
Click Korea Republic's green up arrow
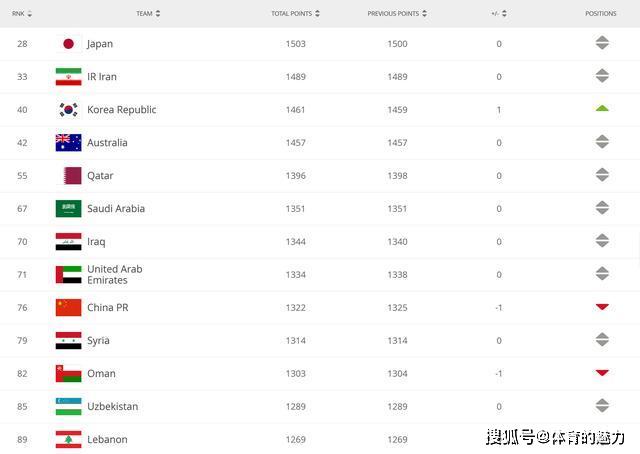[x=602, y=108]
